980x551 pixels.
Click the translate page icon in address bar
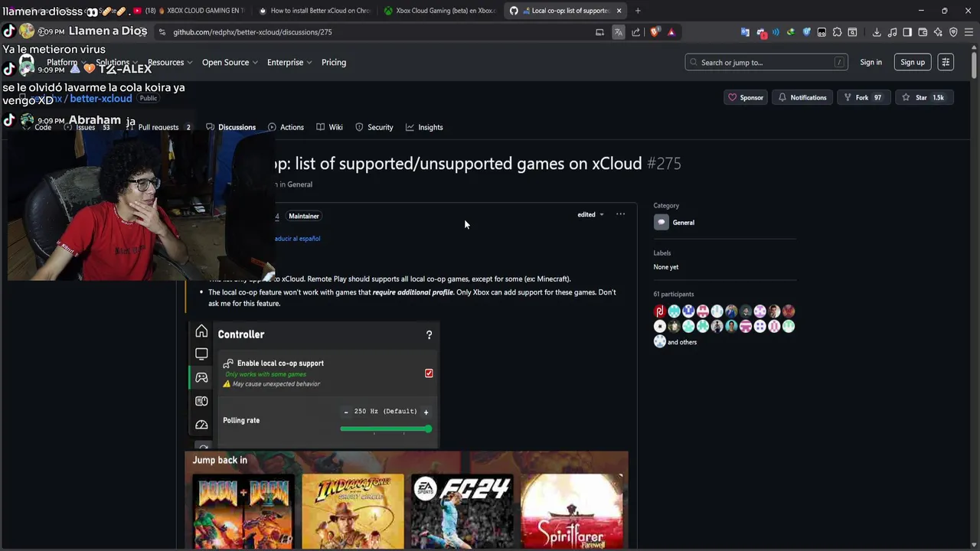click(x=618, y=32)
